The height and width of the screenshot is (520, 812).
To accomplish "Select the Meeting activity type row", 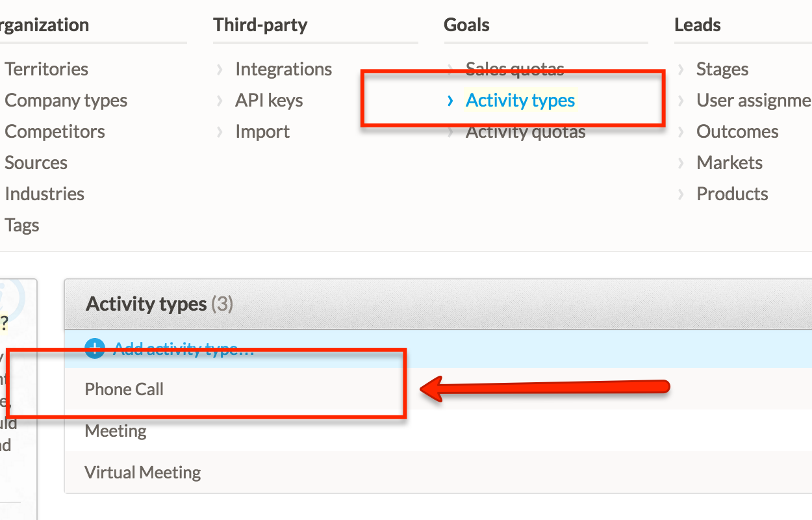I will pos(438,430).
